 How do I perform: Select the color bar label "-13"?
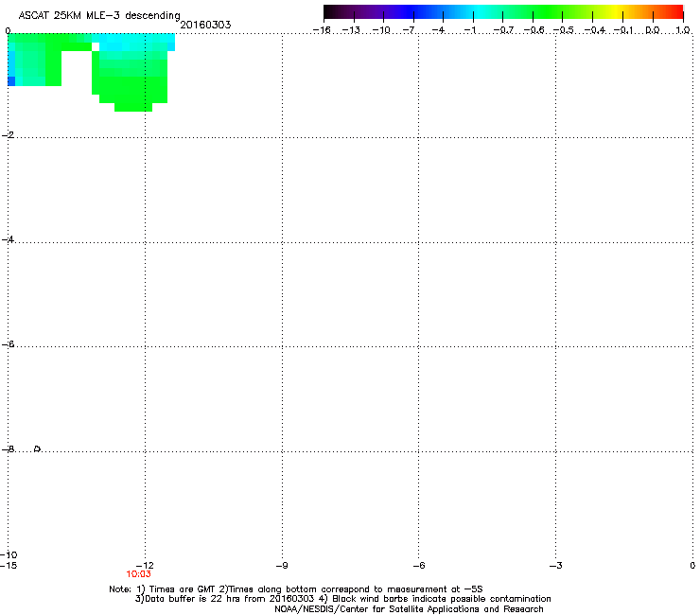351,30
